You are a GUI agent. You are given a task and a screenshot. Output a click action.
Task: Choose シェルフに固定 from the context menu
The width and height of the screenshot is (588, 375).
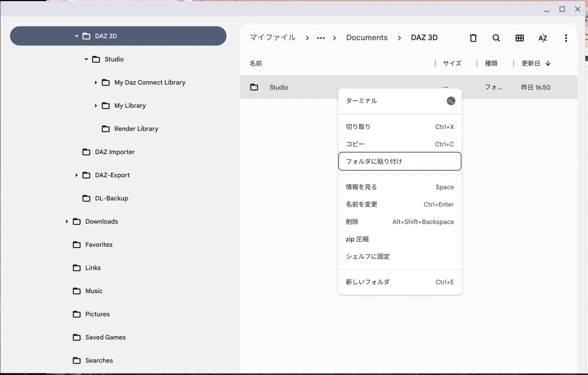coord(400,257)
